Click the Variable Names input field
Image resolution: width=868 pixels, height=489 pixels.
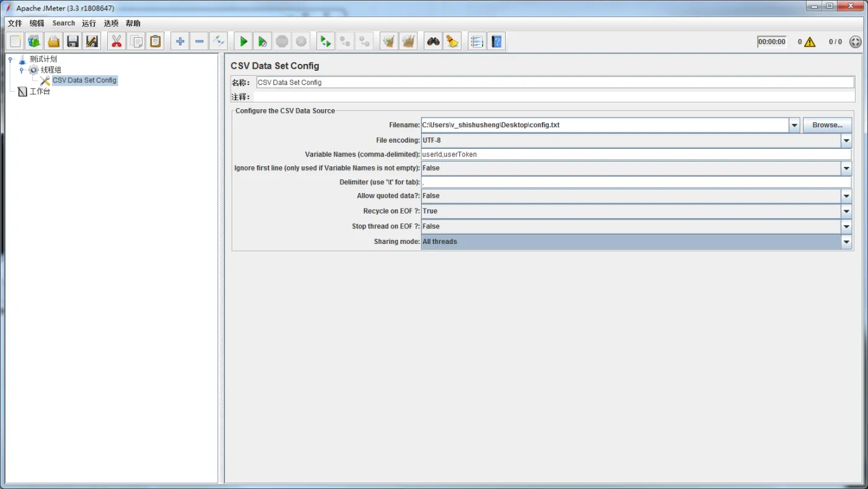click(x=635, y=155)
